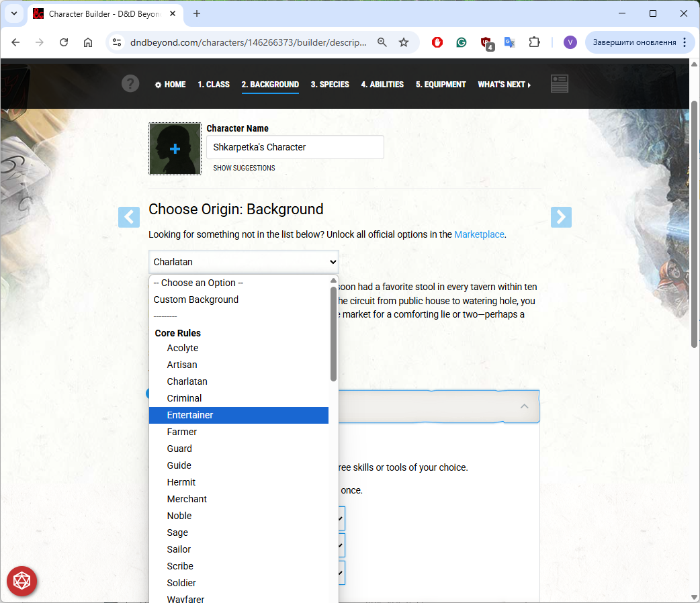700x603 pixels.
Task: Open the 5. Equipment step
Action: [x=441, y=85]
